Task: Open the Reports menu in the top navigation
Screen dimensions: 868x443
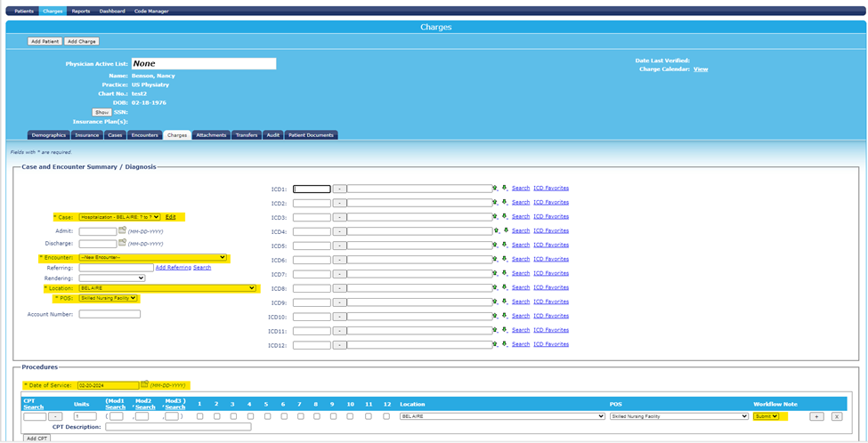Action: [81, 11]
